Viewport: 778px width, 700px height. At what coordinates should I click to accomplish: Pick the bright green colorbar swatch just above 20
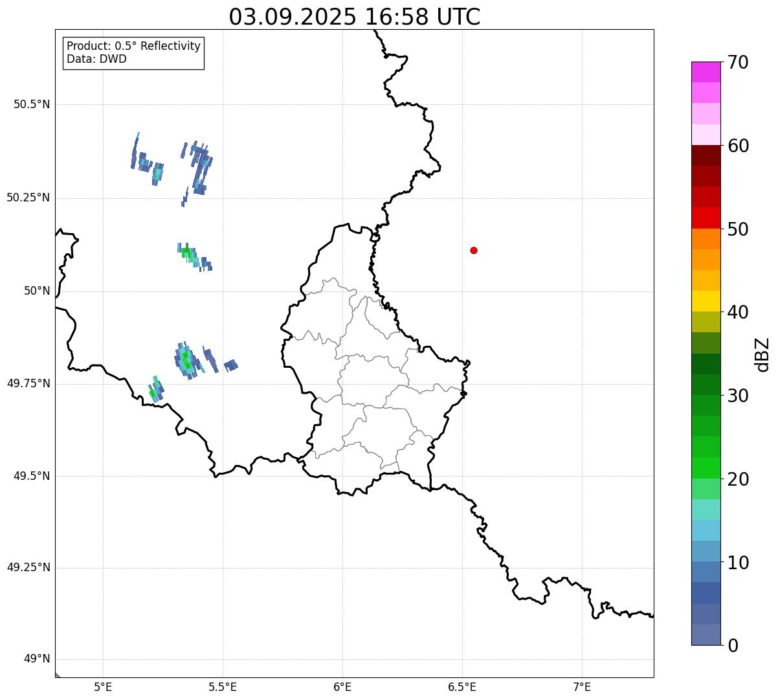pos(706,468)
